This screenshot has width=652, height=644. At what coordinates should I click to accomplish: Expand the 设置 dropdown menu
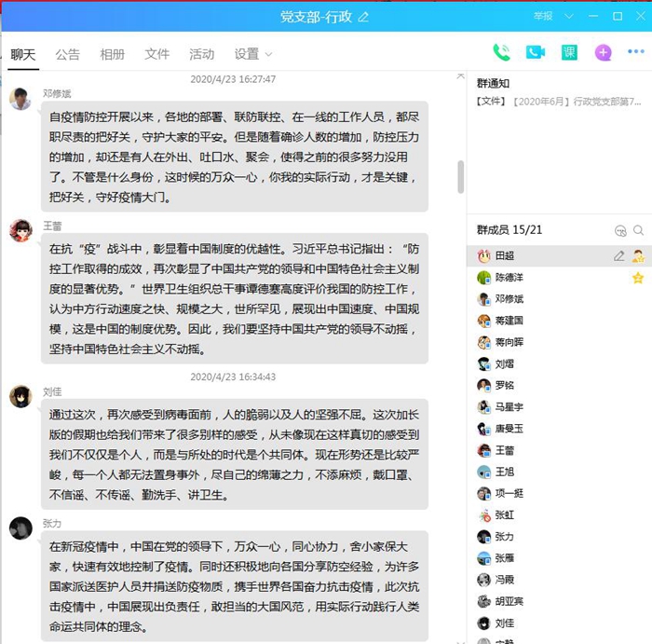[x=253, y=54]
